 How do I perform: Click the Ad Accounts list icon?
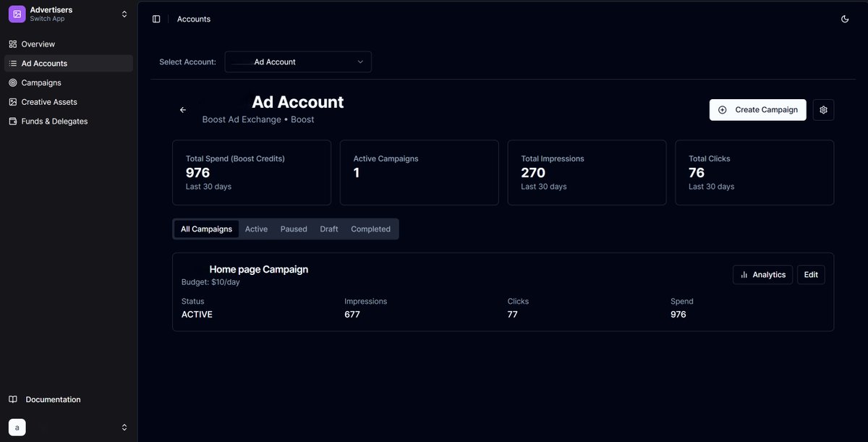click(13, 64)
